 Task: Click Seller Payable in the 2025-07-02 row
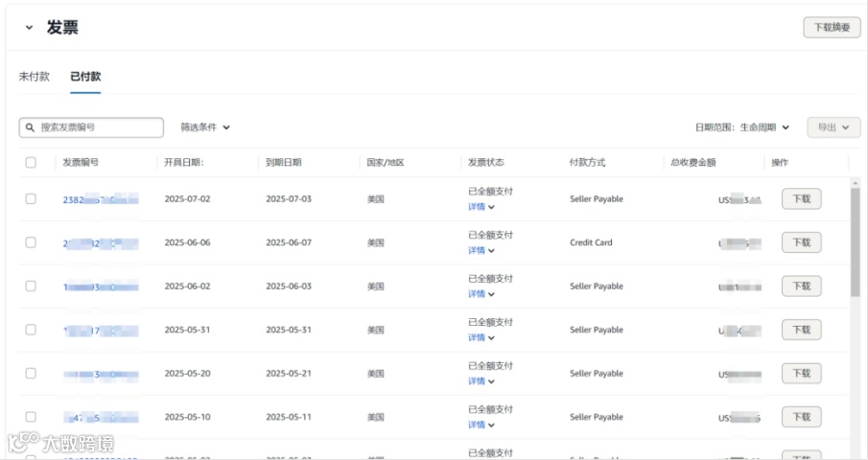click(x=597, y=198)
